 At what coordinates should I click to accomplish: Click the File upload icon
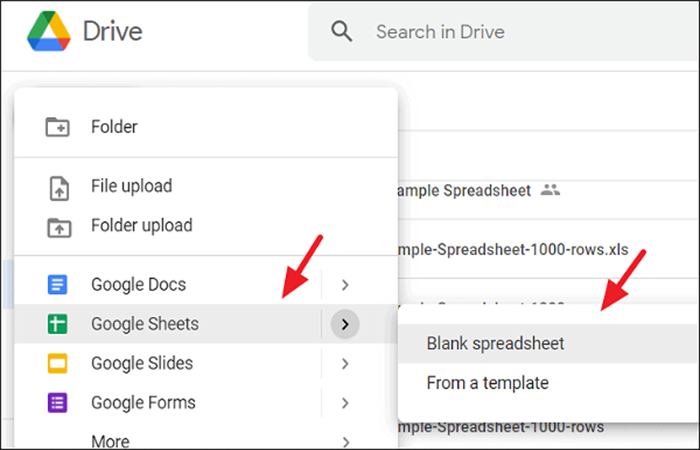point(59,188)
